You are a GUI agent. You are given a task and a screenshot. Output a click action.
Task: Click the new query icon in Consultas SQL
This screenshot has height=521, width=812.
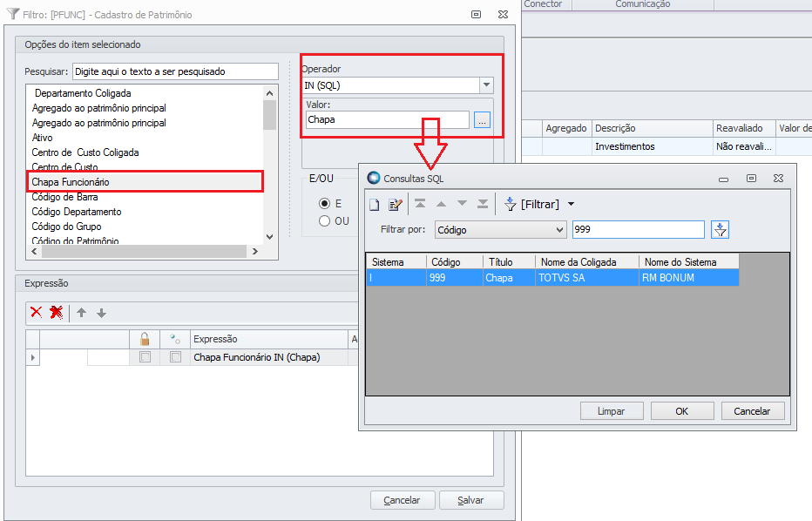374,205
